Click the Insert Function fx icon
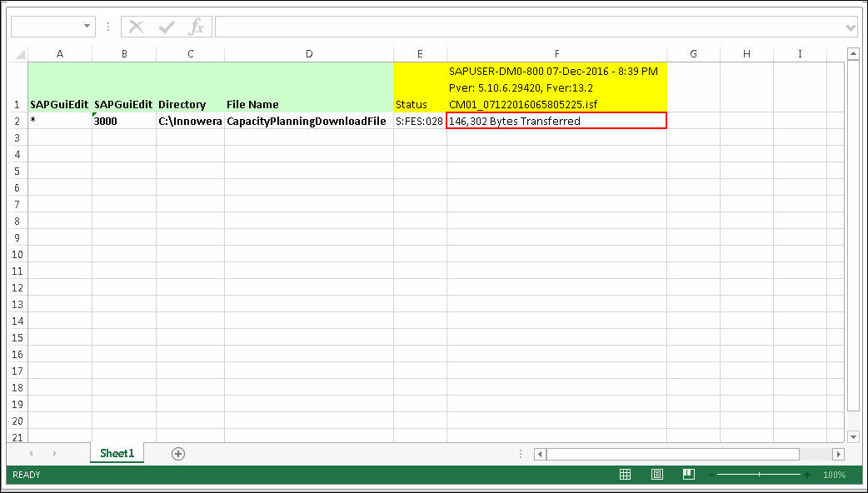The height and width of the screenshot is (493, 868). (196, 27)
